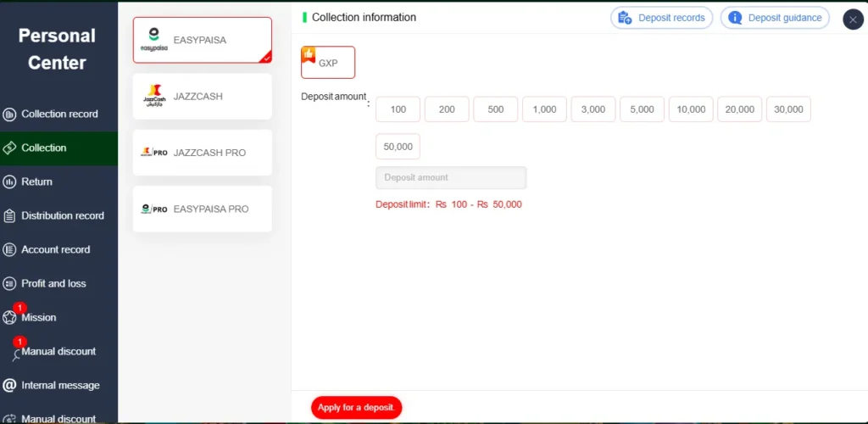Open Deposit records

[x=661, y=18]
